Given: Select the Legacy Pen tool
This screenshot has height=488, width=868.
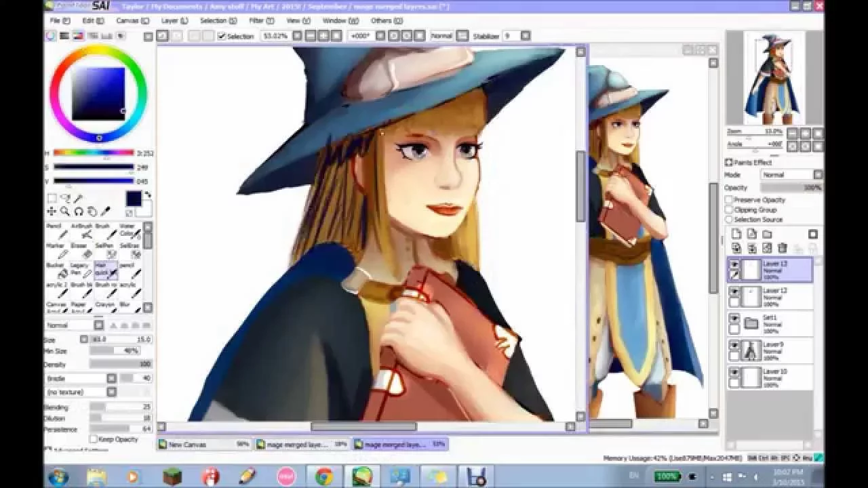Looking at the screenshot, I should (81, 270).
